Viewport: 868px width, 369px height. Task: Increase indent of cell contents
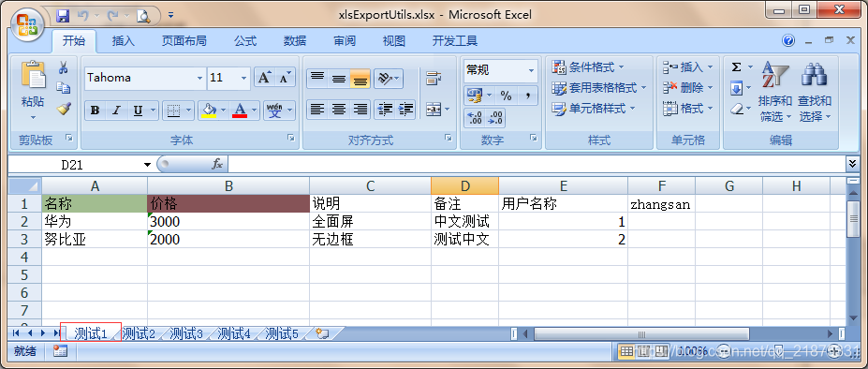pos(405,110)
